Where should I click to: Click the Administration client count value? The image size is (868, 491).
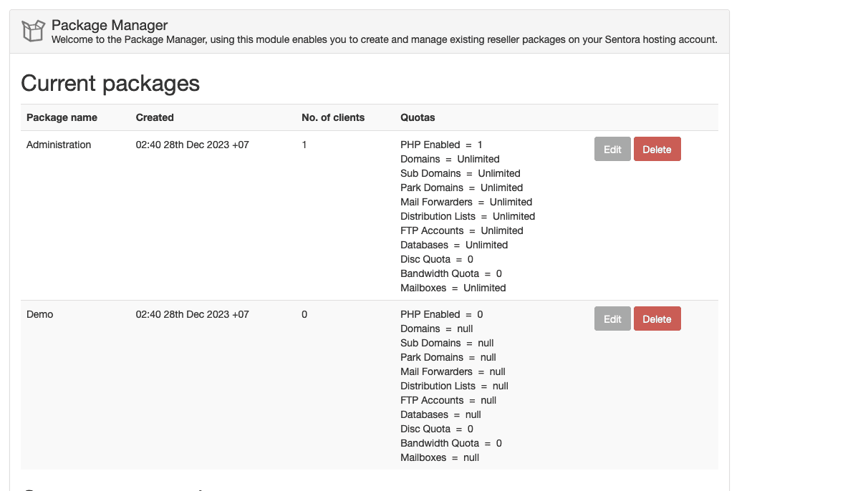tap(304, 145)
